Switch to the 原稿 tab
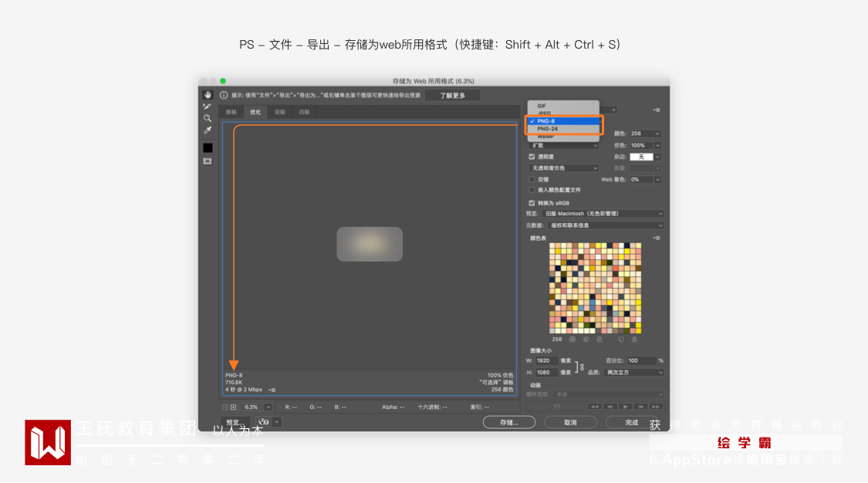868x483 pixels. (x=231, y=113)
